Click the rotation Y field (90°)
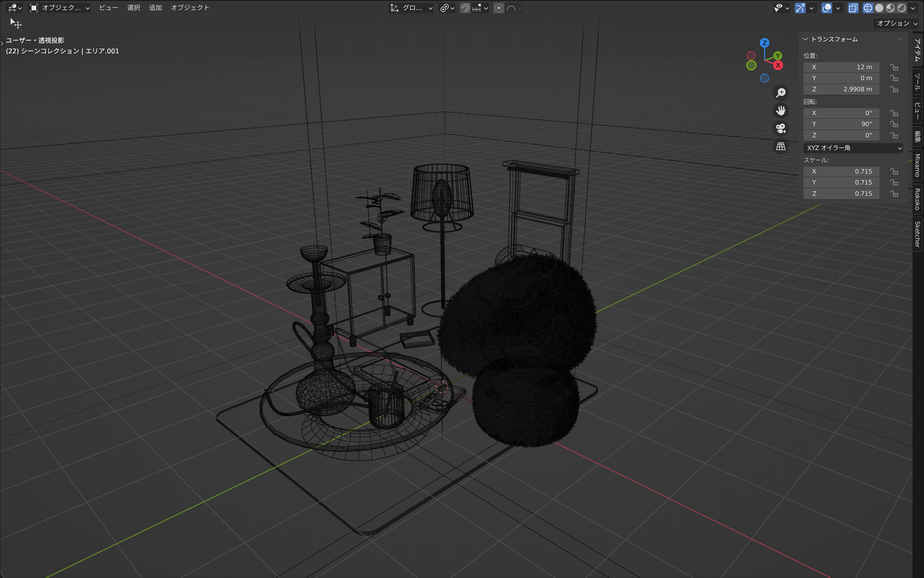 tap(841, 124)
